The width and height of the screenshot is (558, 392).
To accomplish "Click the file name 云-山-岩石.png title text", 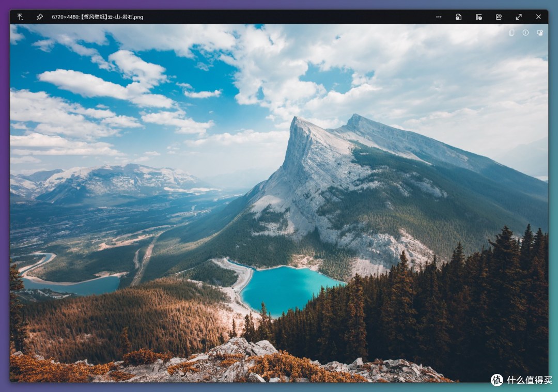I will (x=125, y=17).
